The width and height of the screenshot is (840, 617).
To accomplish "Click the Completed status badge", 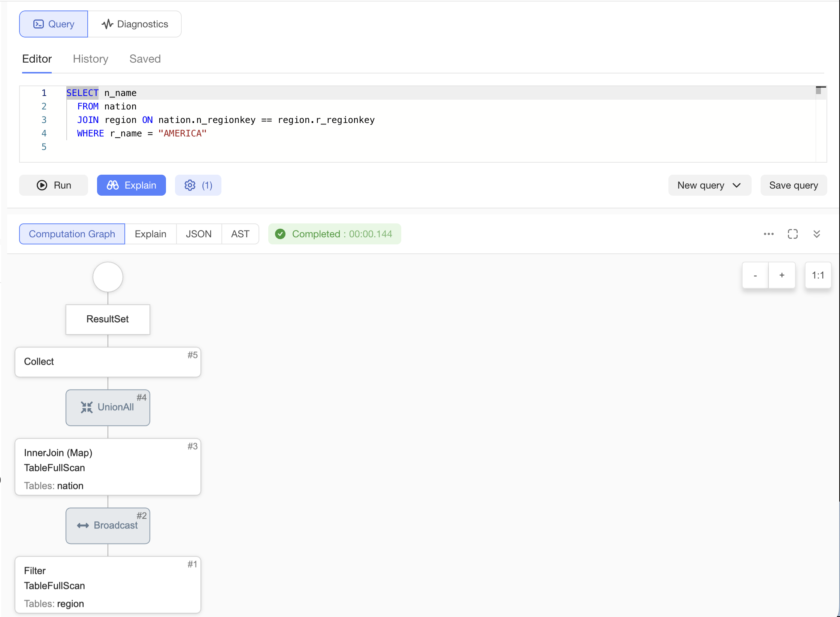I will tap(335, 234).
